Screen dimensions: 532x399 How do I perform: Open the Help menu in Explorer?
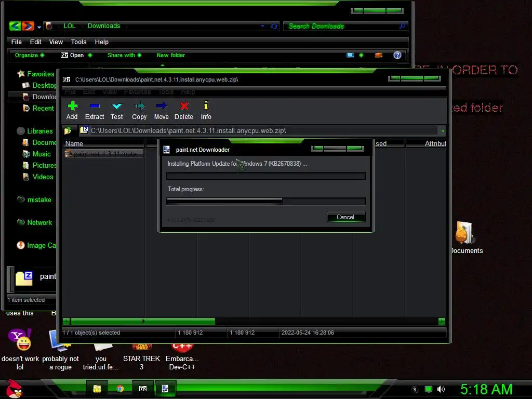(102, 42)
